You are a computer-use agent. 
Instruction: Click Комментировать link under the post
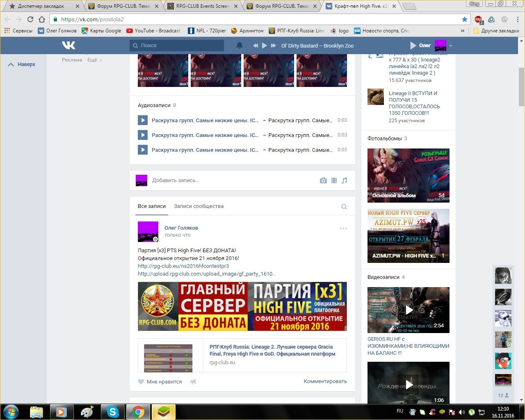pos(325,381)
